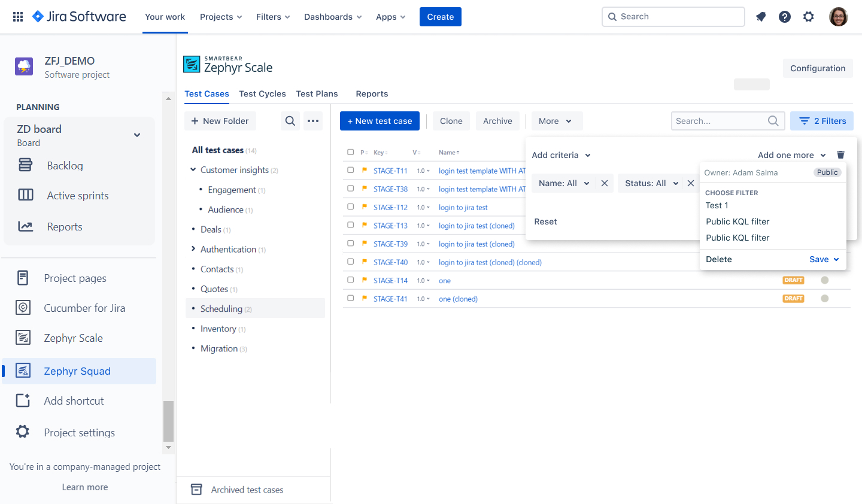
Task: Delete filter using the trash icon
Action: tap(841, 154)
